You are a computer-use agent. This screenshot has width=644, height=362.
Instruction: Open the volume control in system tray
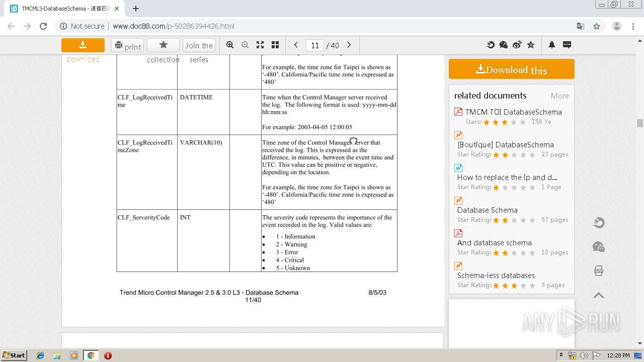click(x=584, y=355)
